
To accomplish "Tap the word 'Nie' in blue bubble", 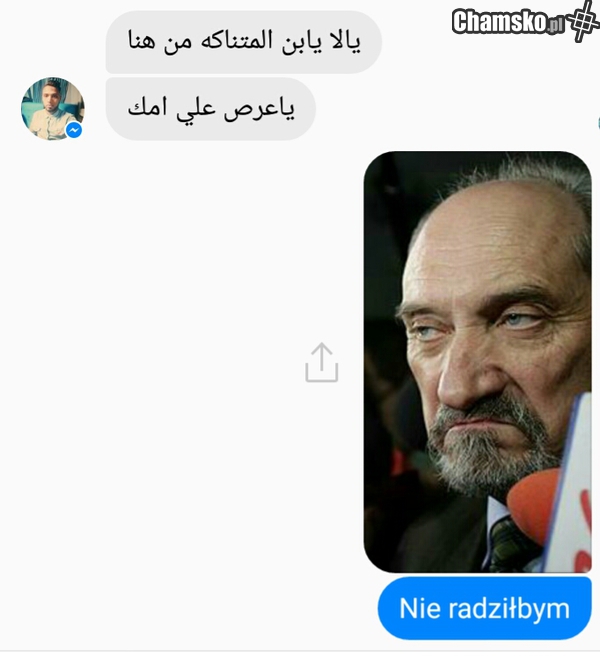I will (420, 608).
